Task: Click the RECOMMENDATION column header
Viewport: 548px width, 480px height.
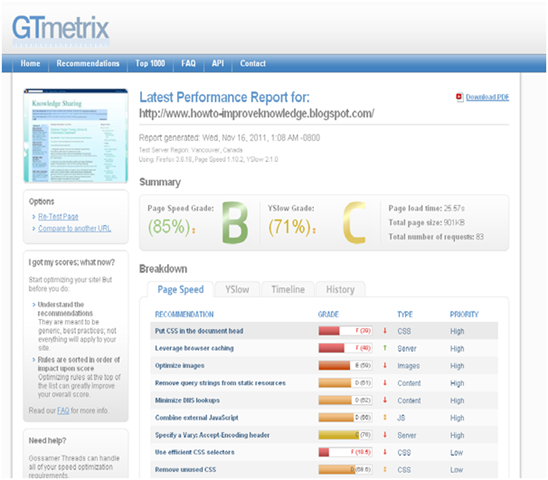Action: click(x=184, y=314)
